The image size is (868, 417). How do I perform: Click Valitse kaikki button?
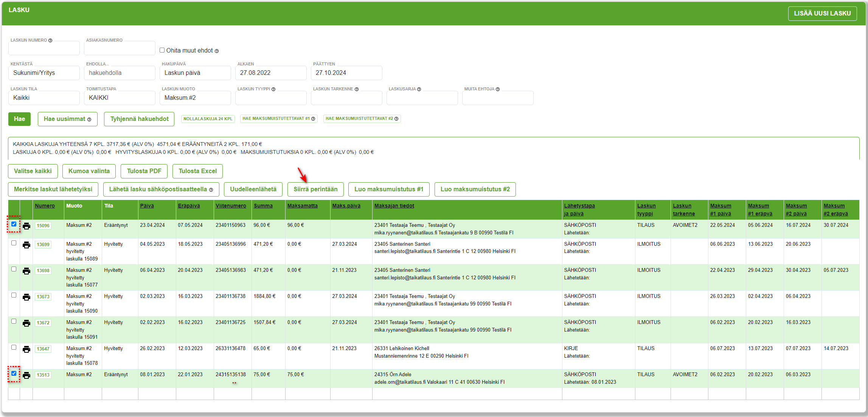click(33, 171)
